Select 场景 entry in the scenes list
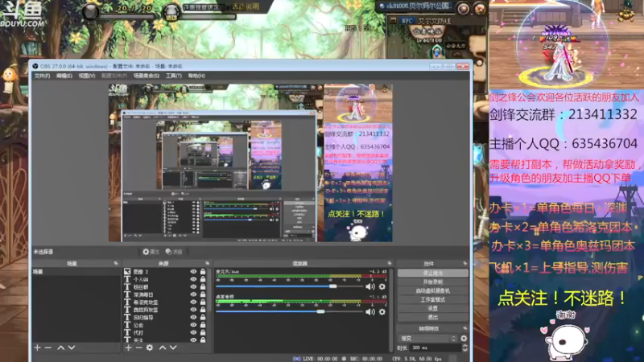The image size is (644, 362). [76, 272]
